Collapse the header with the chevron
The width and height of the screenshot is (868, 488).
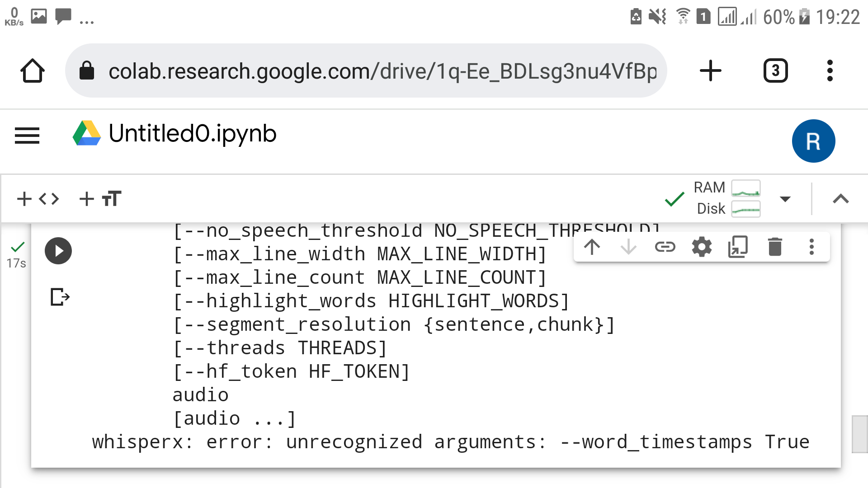[840, 198]
